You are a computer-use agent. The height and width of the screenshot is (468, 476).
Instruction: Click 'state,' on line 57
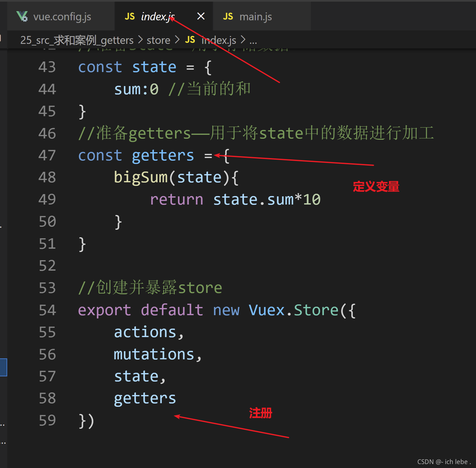pos(140,377)
